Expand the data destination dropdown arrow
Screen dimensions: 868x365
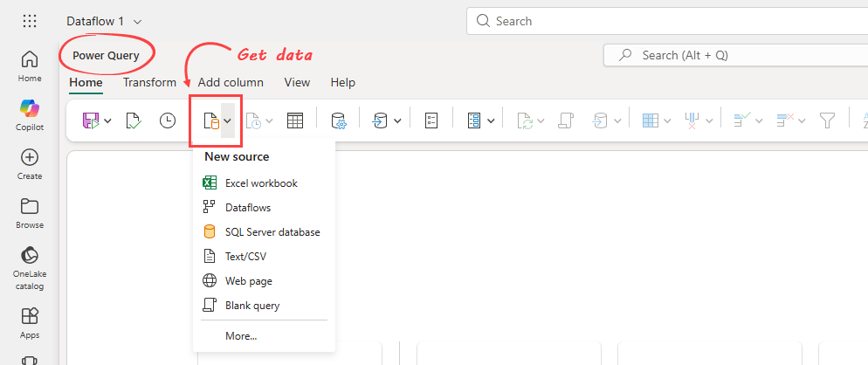click(x=397, y=121)
